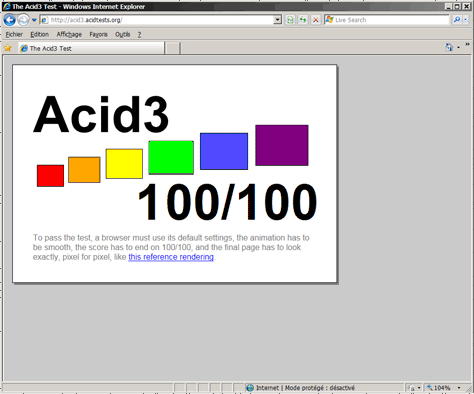The image size is (474, 394).
Task: Expand the Home button dropdown arrow
Action: 458,48
